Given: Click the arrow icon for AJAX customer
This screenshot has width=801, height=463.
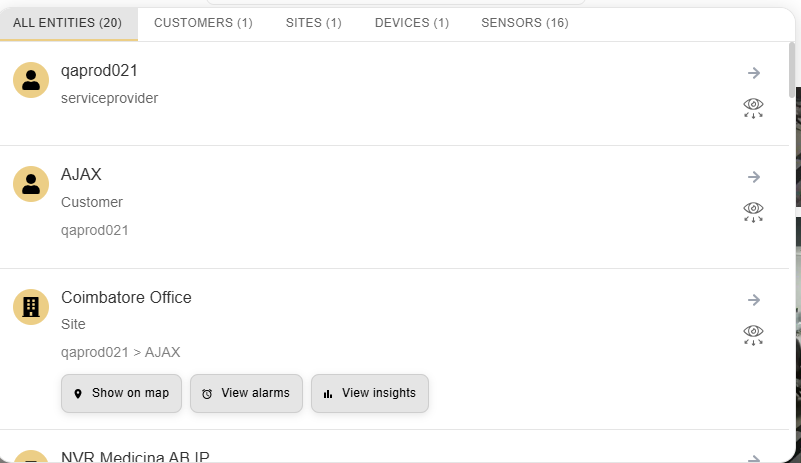Looking at the screenshot, I should 753,177.
